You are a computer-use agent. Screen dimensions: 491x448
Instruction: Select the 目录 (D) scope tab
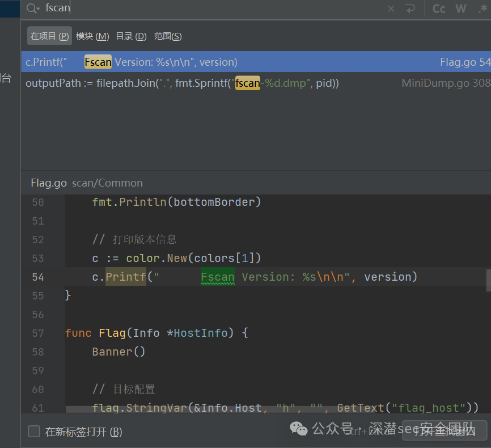tap(131, 36)
